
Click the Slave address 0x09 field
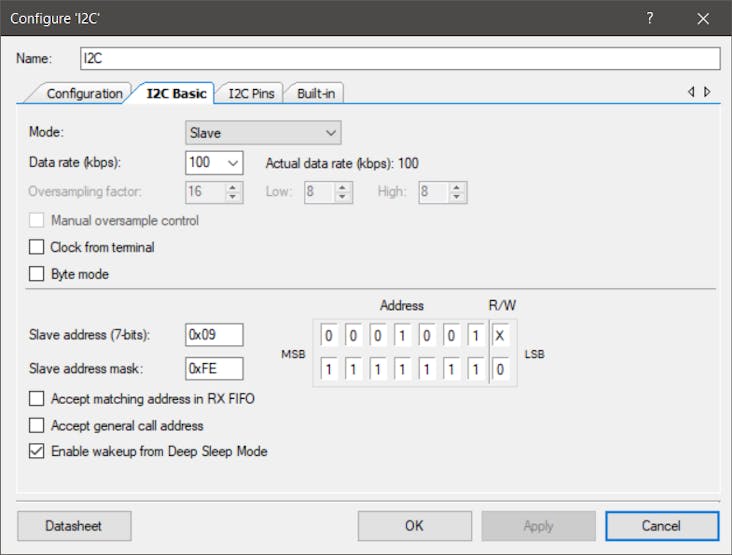pos(214,335)
